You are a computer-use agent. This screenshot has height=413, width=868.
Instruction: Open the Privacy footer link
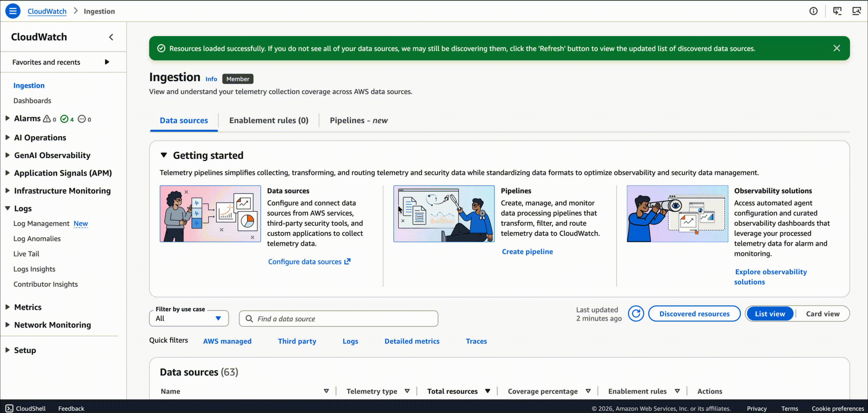757,408
